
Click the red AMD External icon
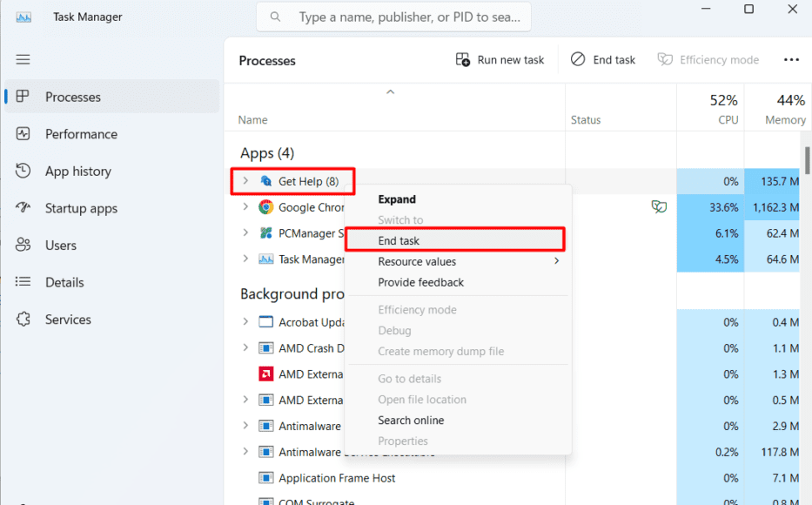pyautogui.click(x=265, y=374)
